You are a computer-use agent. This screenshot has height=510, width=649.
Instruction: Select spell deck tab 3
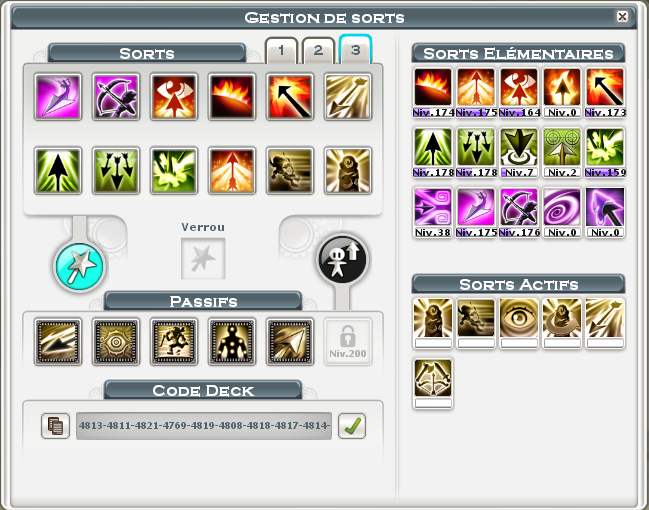(x=356, y=50)
